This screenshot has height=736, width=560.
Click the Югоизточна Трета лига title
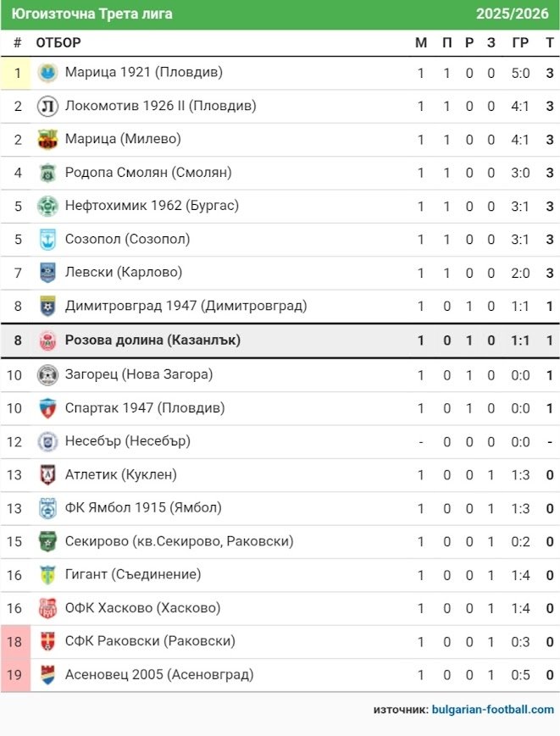pos(91,14)
